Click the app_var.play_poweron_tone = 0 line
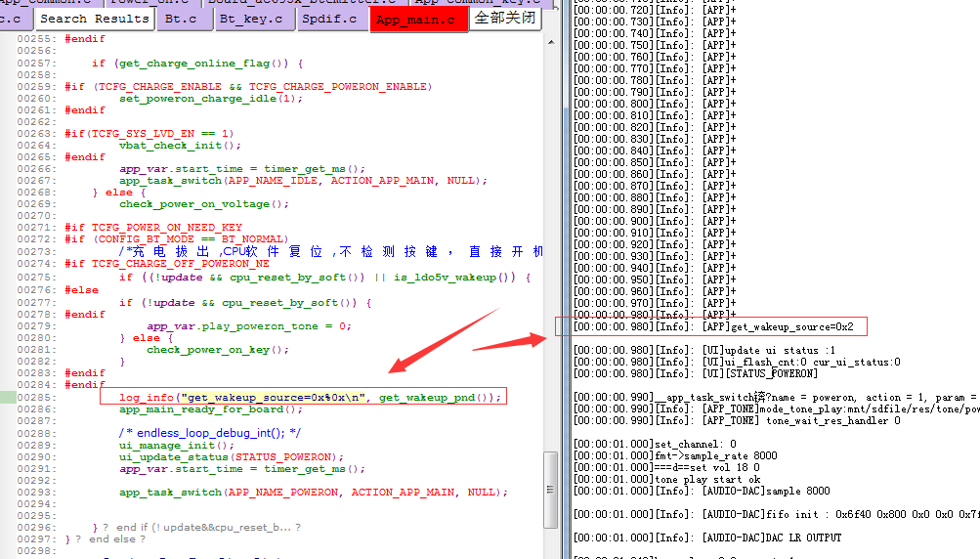Image resolution: width=980 pixels, height=559 pixels. click(x=249, y=325)
